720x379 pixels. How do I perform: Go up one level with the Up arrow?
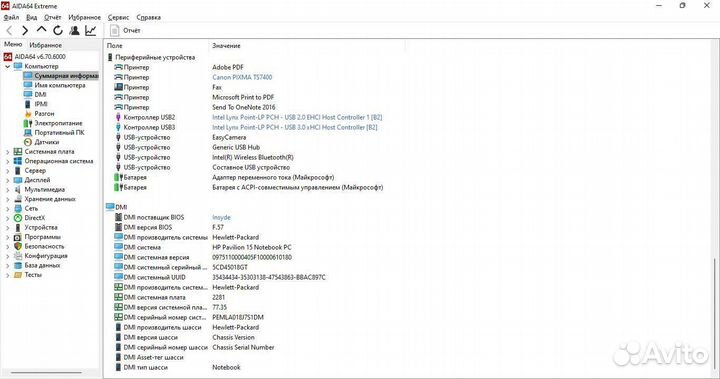tap(41, 30)
